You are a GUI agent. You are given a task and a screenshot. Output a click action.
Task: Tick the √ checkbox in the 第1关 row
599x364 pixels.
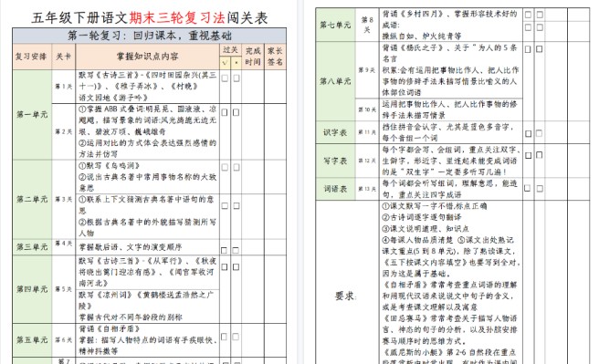(225, 78)
